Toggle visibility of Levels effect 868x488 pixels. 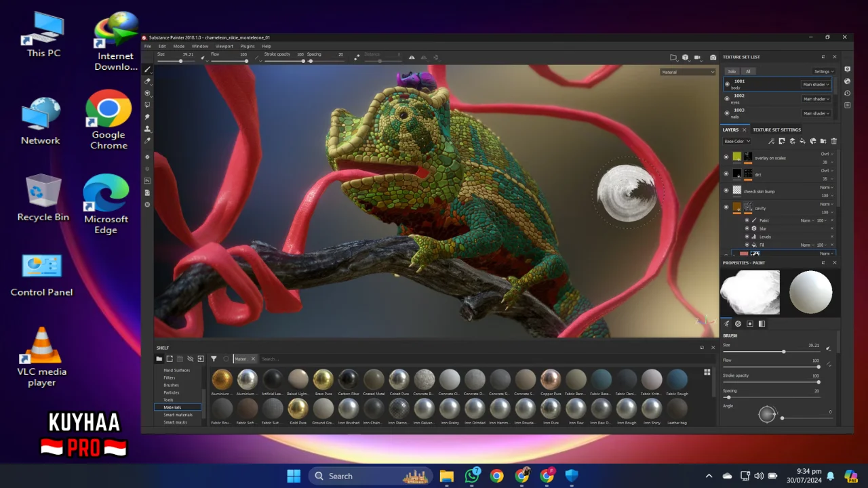[x=747, y=237]
